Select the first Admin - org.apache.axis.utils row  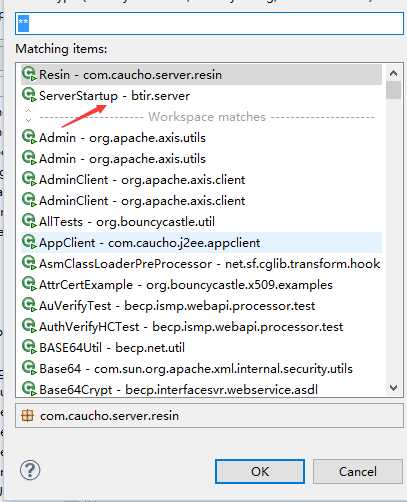pyautogui.click(x=201, y=138)
